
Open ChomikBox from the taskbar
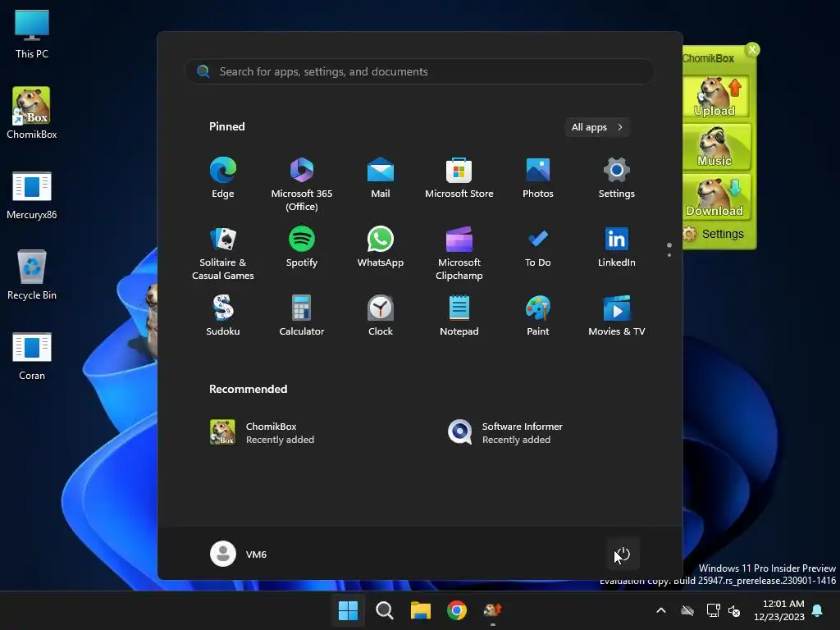[x=493, y=610]
